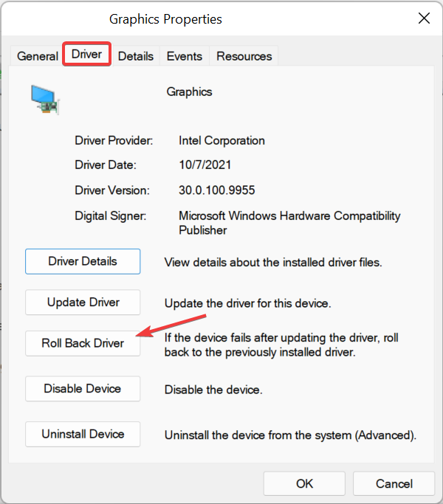443x504 pixels.
Task: Click the Microsoft Windows Hardware Compatibility signer text
Action: 289,223
